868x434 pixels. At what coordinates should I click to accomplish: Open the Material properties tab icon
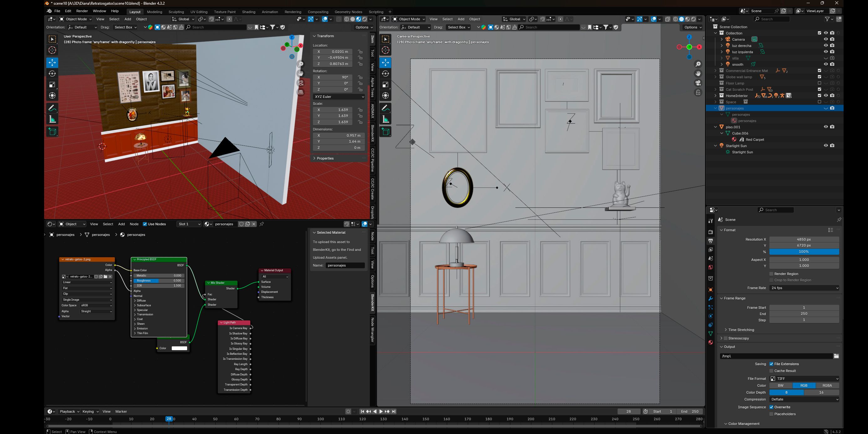point(710,342)
